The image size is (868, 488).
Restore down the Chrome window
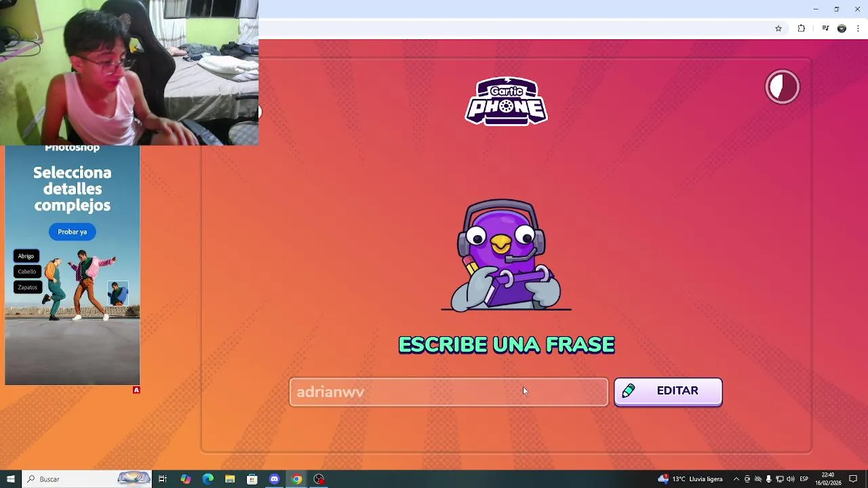[x=837, y=9]
